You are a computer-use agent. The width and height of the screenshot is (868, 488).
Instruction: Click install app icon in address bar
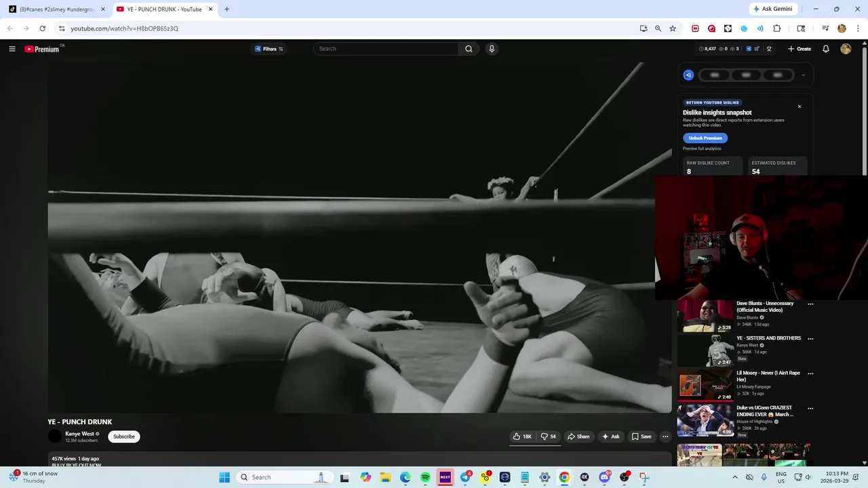644,28
